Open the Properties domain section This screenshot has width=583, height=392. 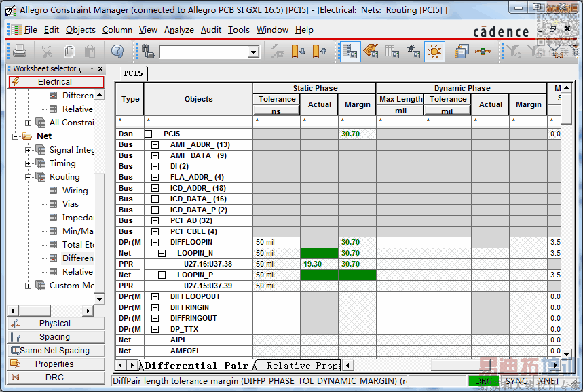tap(56, 364)
